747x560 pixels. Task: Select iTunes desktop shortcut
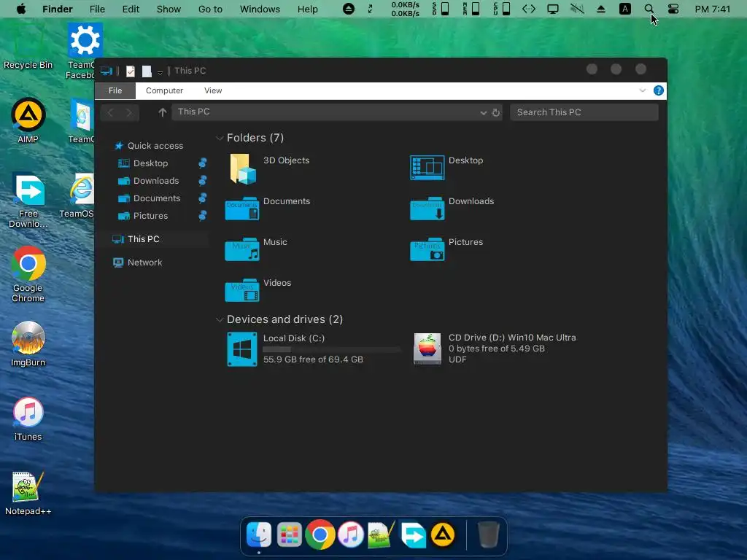(28, 419)
